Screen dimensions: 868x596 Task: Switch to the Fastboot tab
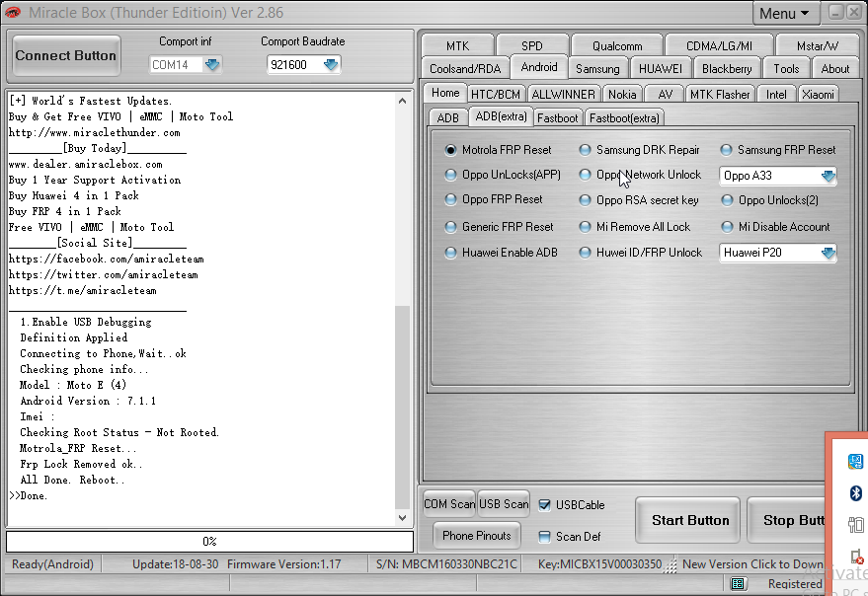coord(558,117)
